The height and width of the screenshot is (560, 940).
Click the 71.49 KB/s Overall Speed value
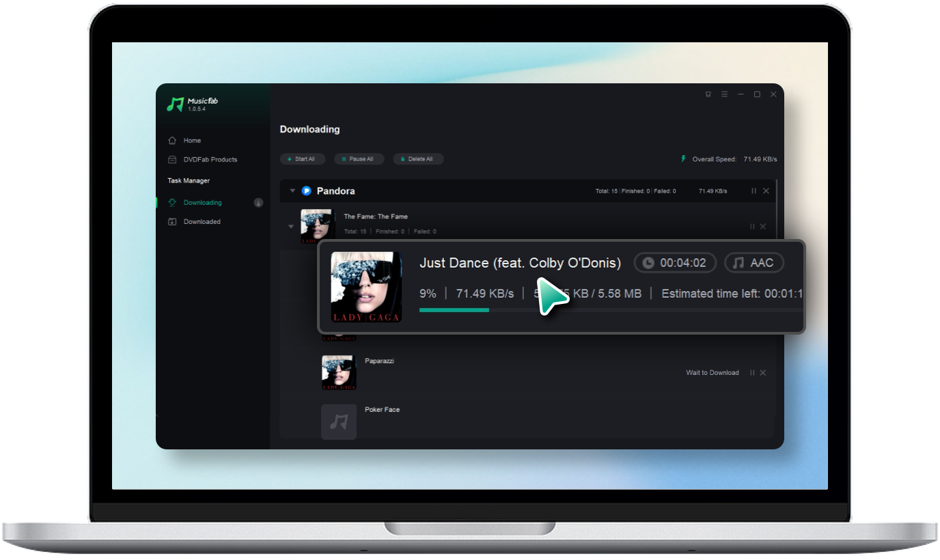(x=761, y=159)
